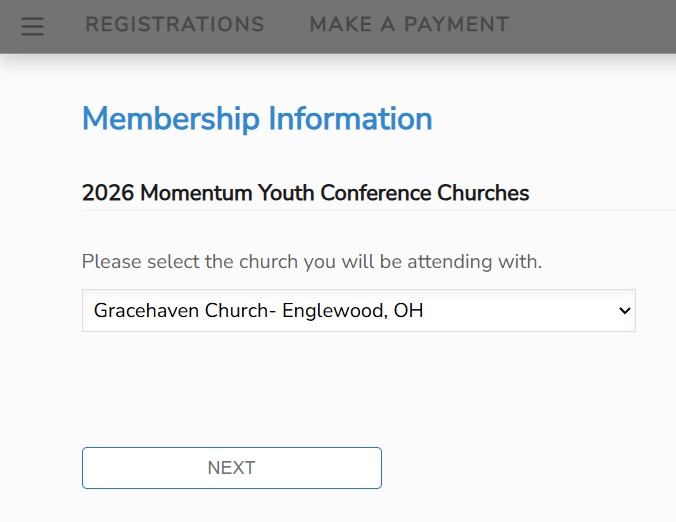
Task: Click the dropdown chevron arrow
Action: [x=625, y=311]
